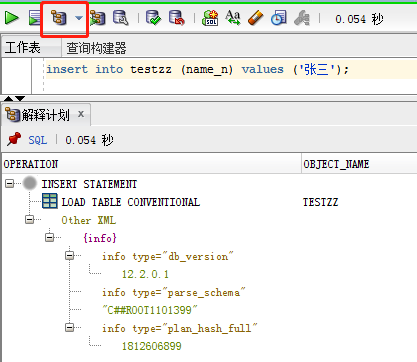The width and height of the screenshot is (417, 362).
Task: Click the 0.054 秒 time in result toolbar
Action: coord(89,140)
